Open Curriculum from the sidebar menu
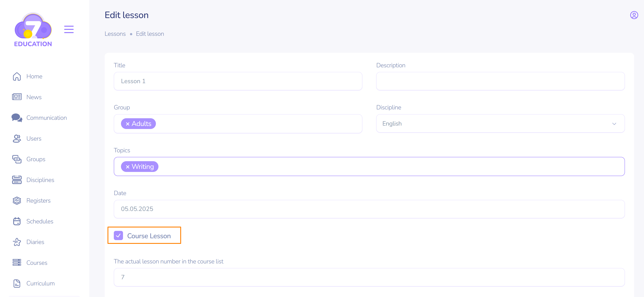Image resolution: width=644 pixels, height=297 pixels. (x=40, y=284)
